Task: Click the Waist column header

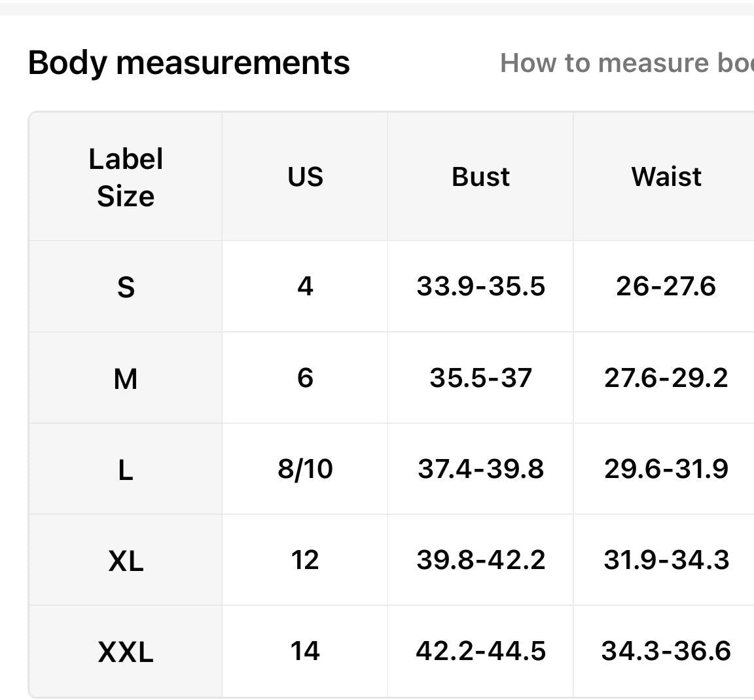Action: point(666,177)
